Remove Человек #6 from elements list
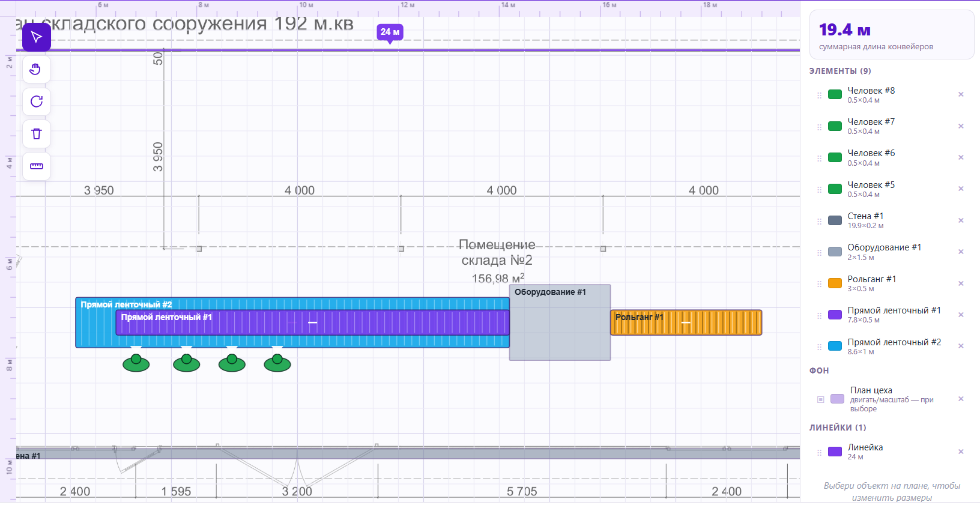This screenshot has height=505, width=980. point(961,157)
